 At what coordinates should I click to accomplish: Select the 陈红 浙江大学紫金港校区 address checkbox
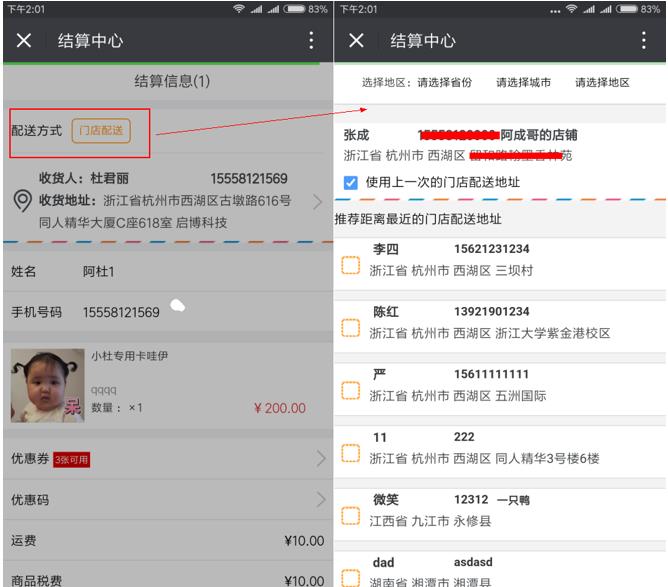coord(350,328)
